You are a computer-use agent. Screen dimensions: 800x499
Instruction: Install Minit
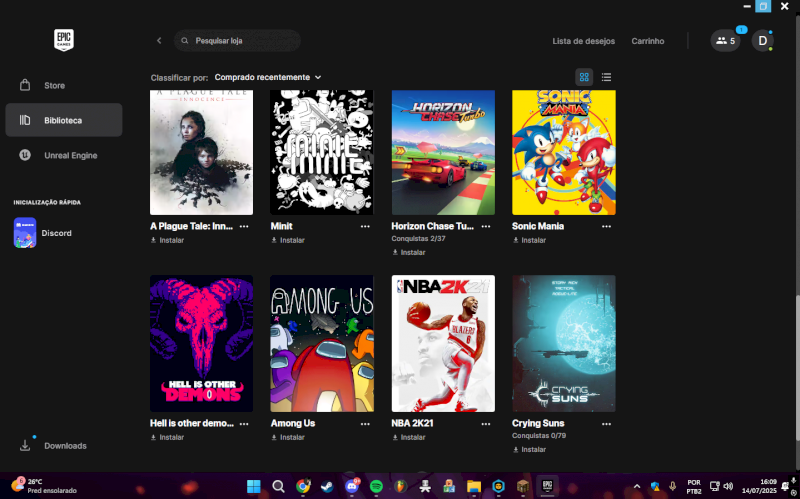pyautogui.click(x=288, y=240)
